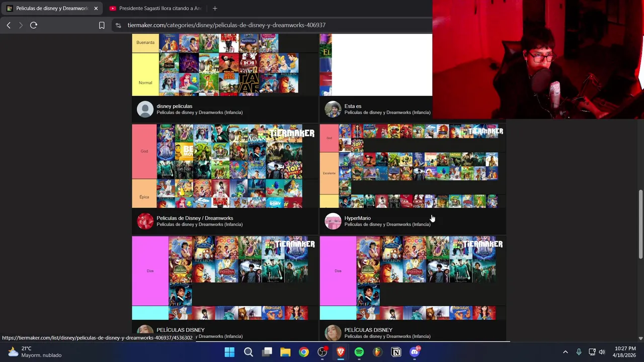The image size is (644, 362).
Task: Click the red avatar beside 'Peliculas de Disney / Dreamworks'
Action: (x=145, y=221)
